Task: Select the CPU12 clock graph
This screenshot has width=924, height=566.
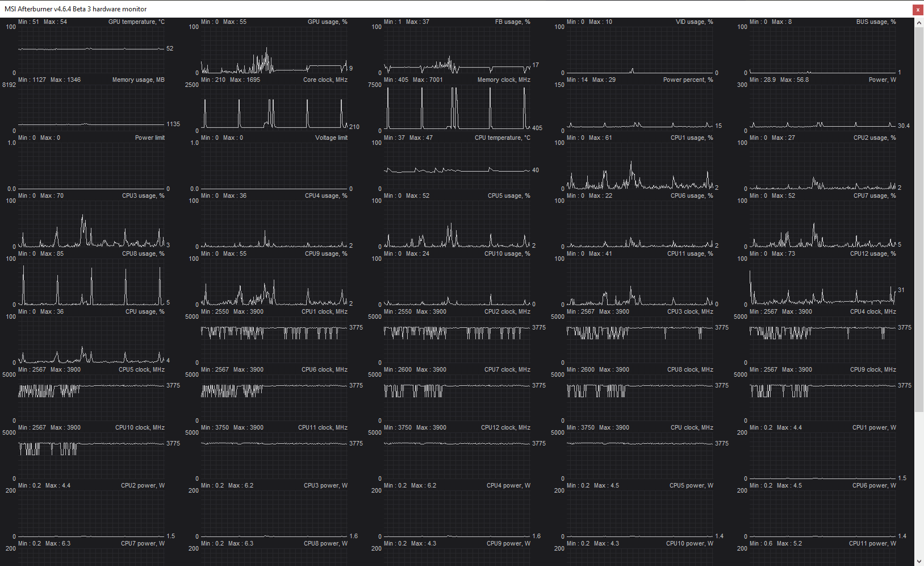Action: [x=457, y=455]
